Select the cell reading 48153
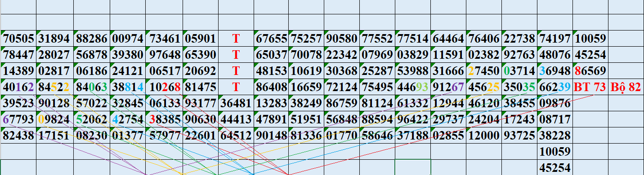644x175 pixels. (271, 71)
